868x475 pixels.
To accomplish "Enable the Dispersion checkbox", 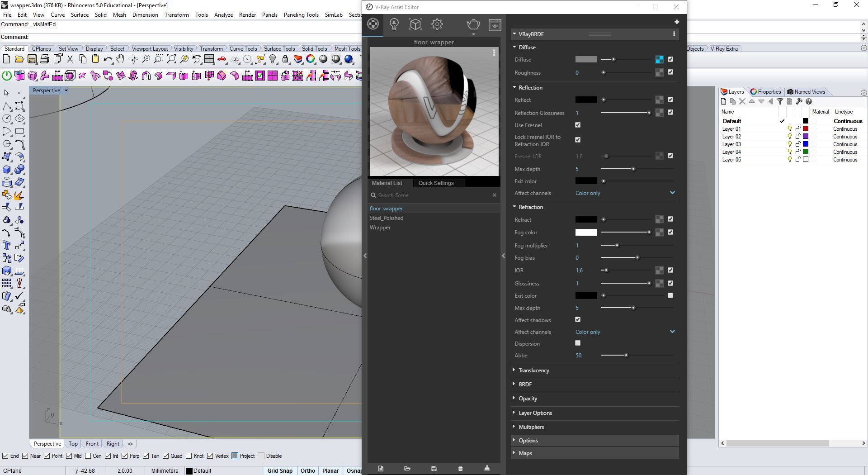I will (578, 343).
